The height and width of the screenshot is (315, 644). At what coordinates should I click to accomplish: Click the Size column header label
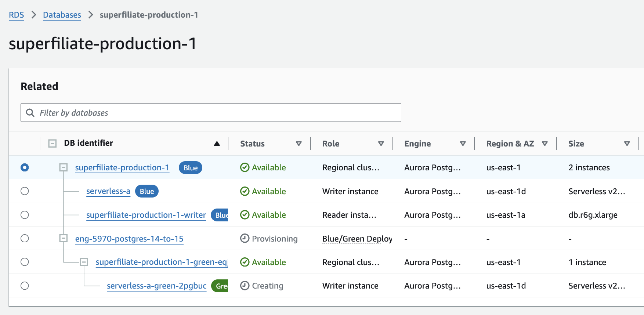pos(576,144)
